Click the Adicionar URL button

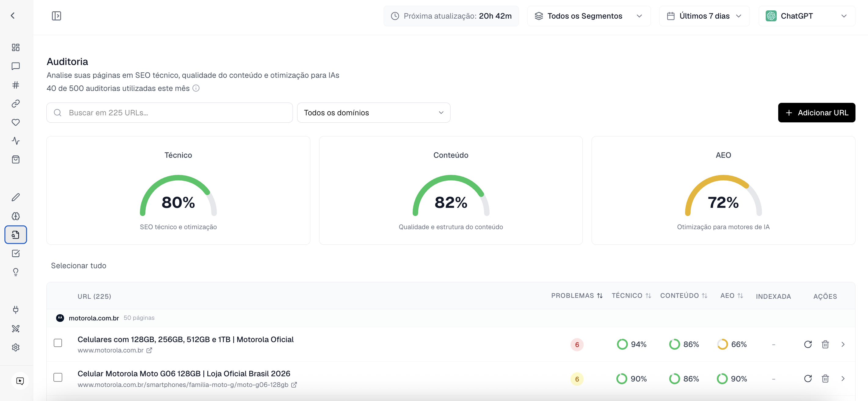click(816, 113)
